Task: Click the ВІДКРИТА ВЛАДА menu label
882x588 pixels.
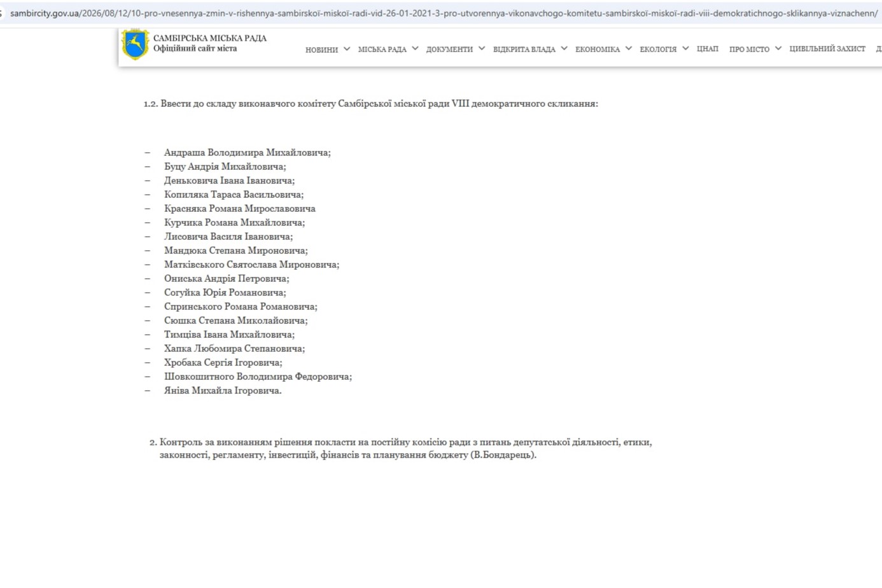Action: (524, 50)
